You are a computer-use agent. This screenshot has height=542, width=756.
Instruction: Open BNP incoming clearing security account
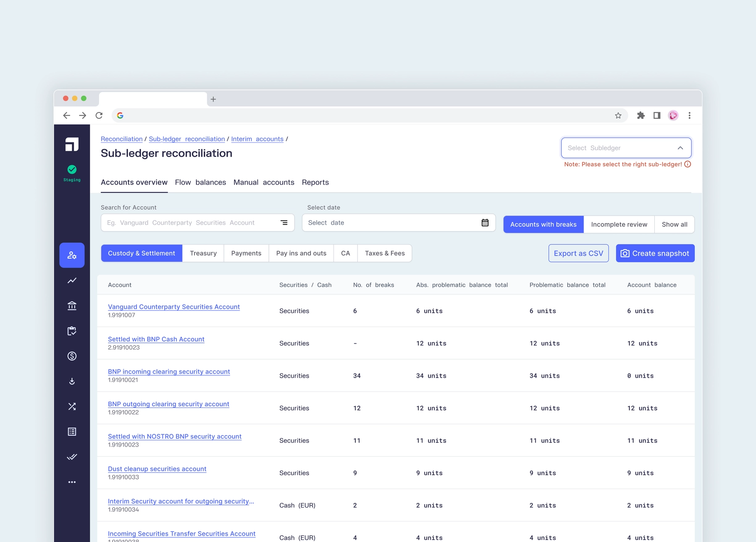point(169,371)
